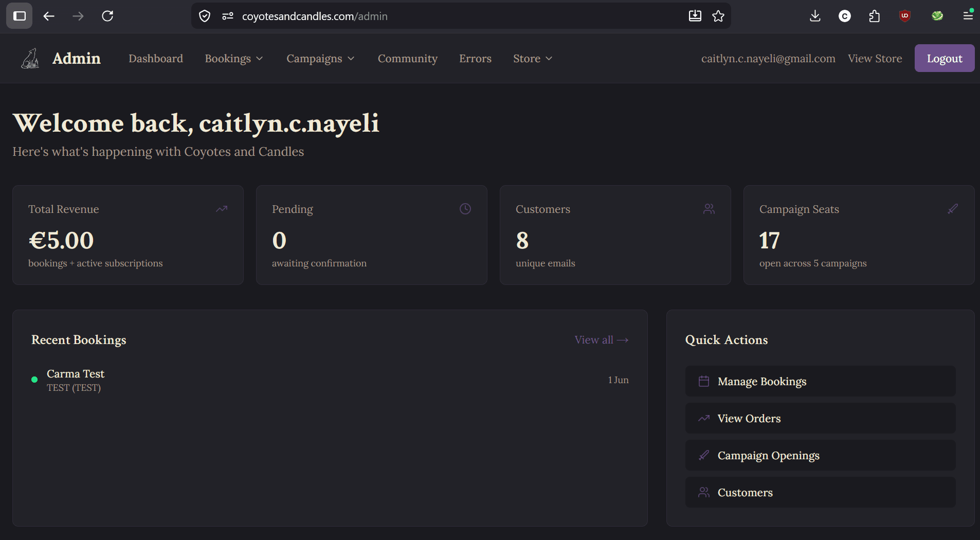980x540 pixels.
Task: Open the browser hamburger menu
Action: click(x=968, y=16)
